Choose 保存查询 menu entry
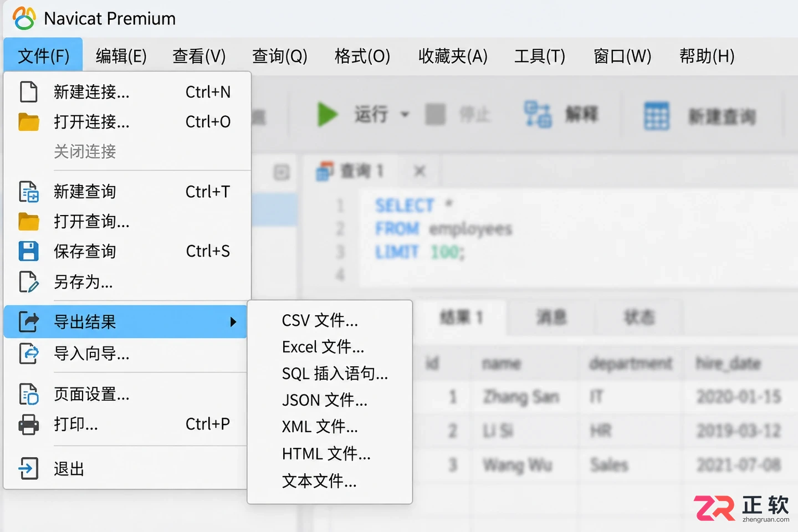798x532 pixels. pyautogui.click(x=127, y=251)
